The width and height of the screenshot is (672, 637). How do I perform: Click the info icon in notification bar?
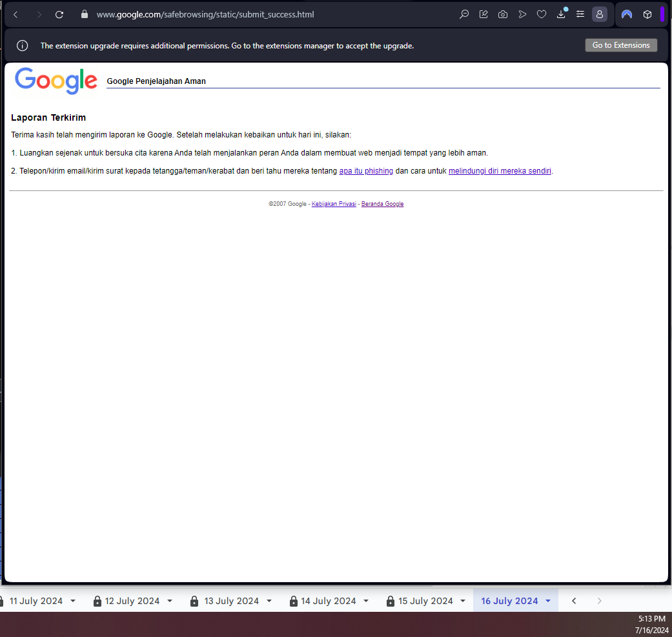pyautogui.click(x=23, y=45)
